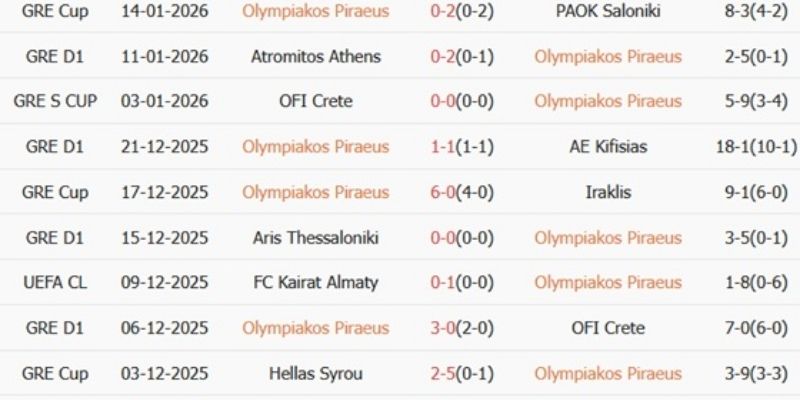Select the 14-01-2026 match date

click(x=160, y=11)
